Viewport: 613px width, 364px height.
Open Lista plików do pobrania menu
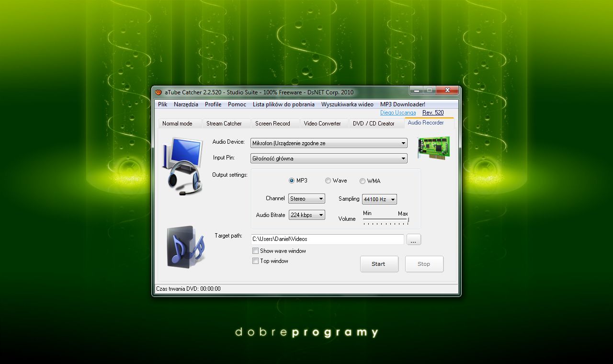click(x=284, y=104)
